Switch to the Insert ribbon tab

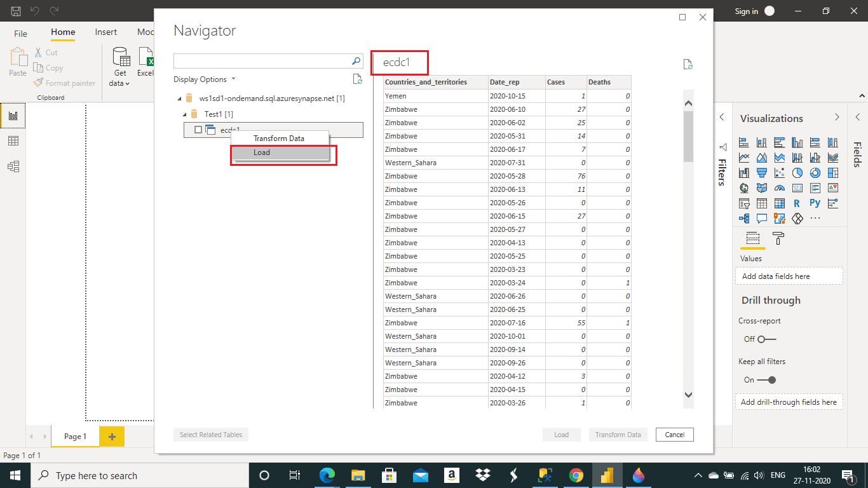[106, 32]
